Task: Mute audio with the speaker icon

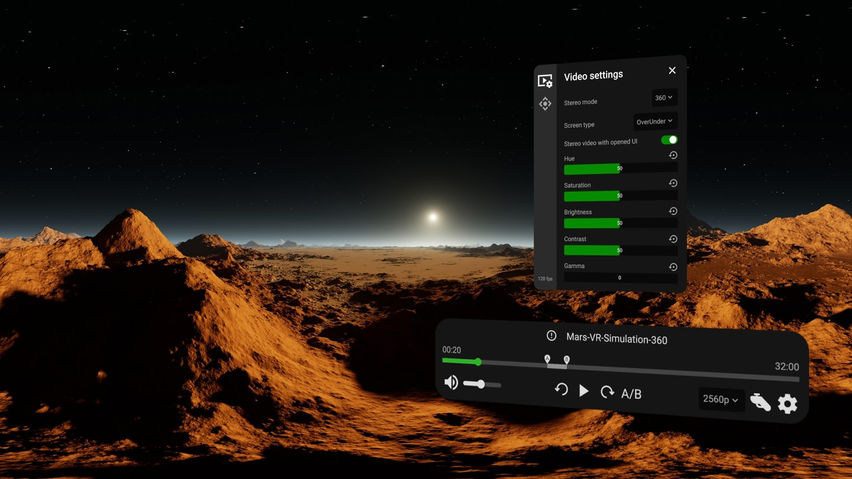Action: [x=451, y=382]
